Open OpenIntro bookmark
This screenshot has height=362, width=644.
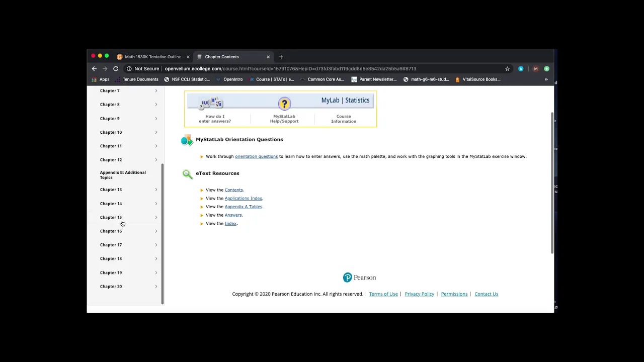pyautogui.click(x=229, y=79)
